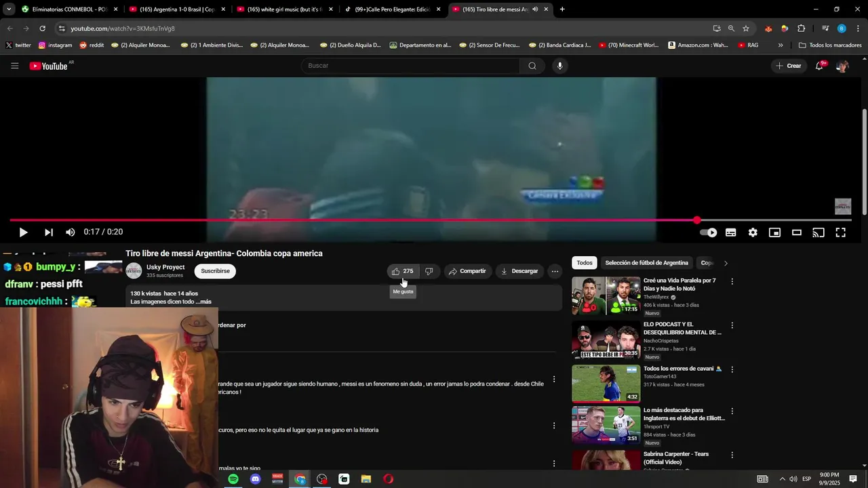The width and height of the screenshot is (868, 488).
Task: Open Spotify from the taskbar
Action: tap(233, 479)
